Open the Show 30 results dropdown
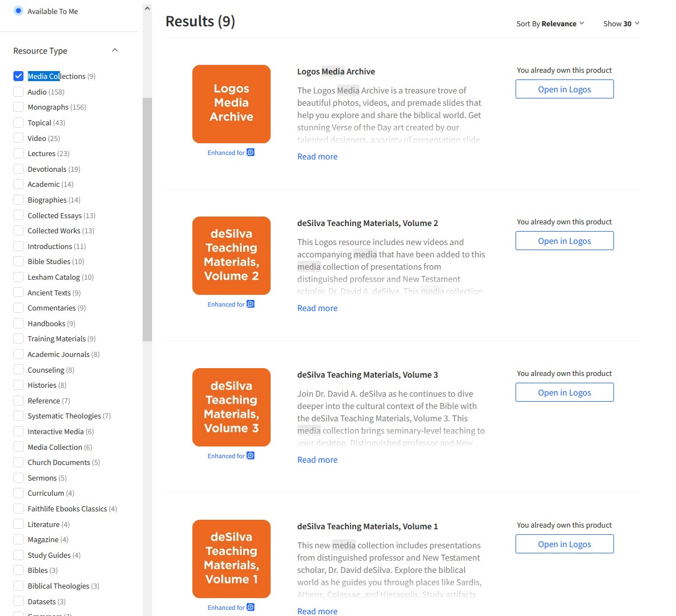 pos(621,23)
